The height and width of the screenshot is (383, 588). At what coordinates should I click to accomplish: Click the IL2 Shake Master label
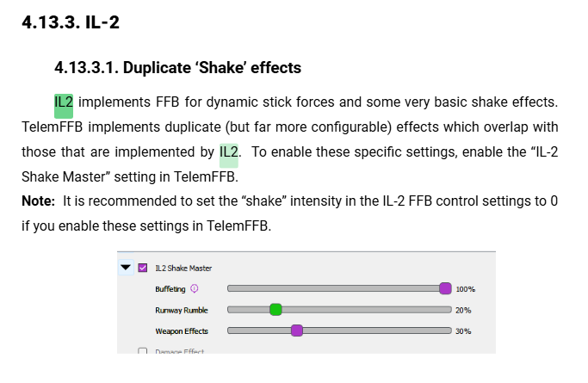pos(183,269)
